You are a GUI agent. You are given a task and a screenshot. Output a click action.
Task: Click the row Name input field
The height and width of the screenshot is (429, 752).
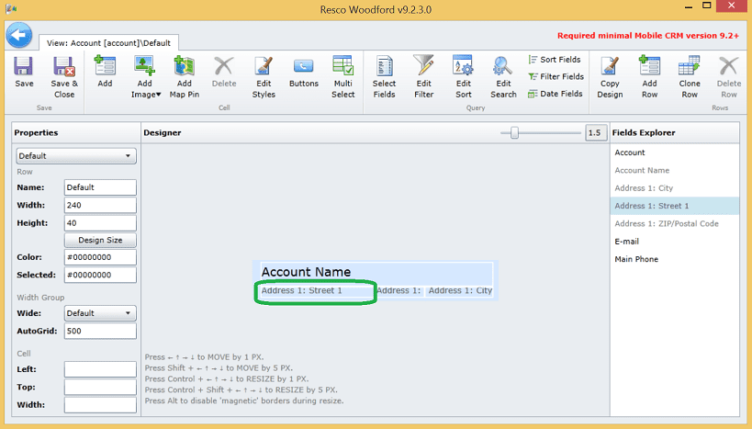point(100,187)
